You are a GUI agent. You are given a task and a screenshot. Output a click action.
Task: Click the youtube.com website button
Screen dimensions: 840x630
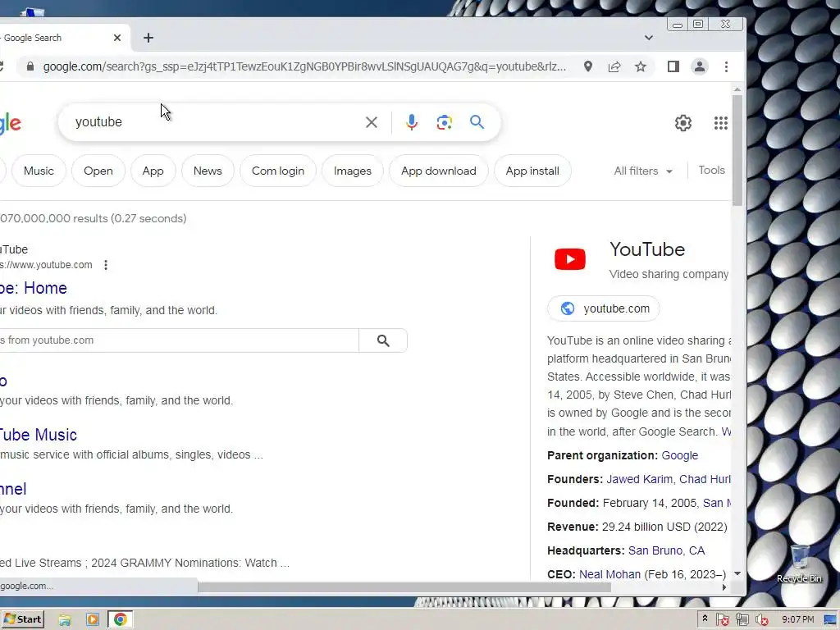604,308
